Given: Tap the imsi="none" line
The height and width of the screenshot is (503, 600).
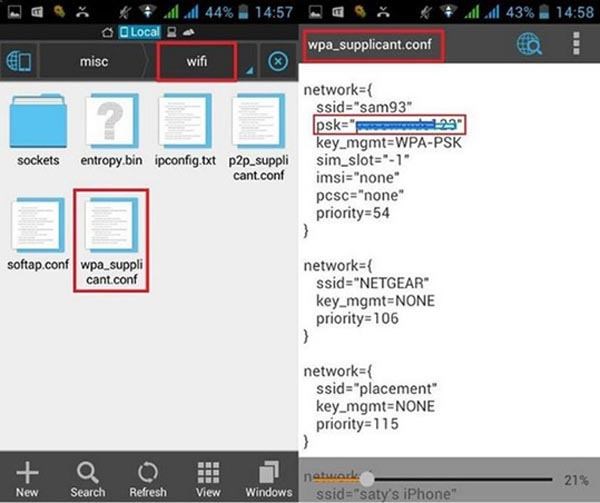Looking at the screenshot, I should pos(357,177).
